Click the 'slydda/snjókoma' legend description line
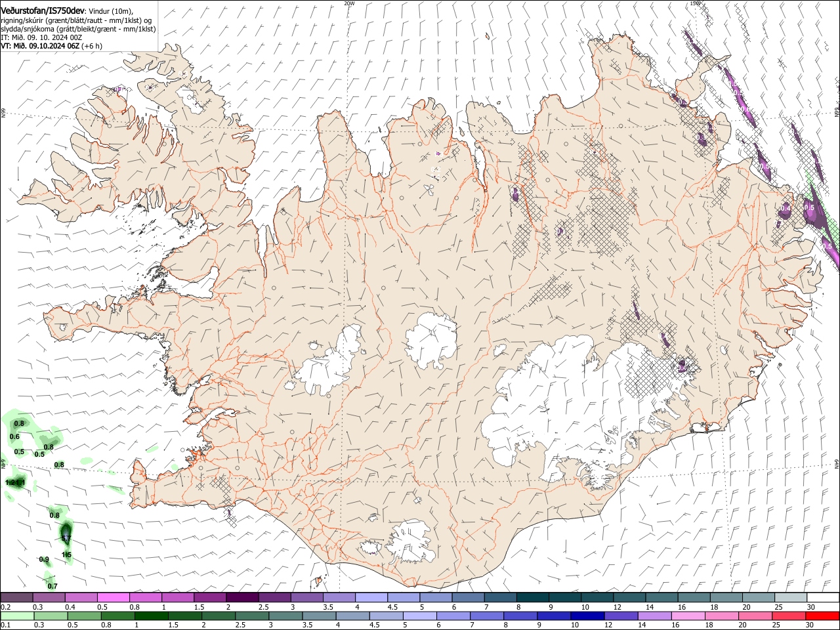The height and width of the screenshot is (630, 840). 78,29
